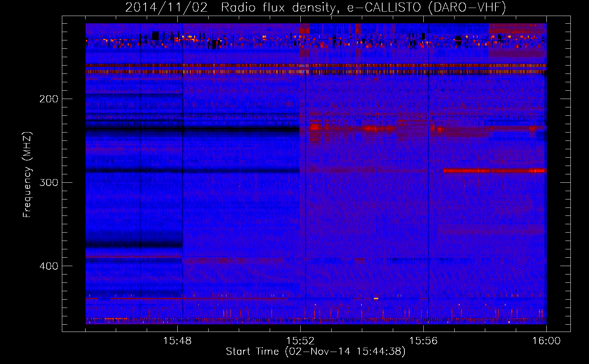Click the 300 frequency tick label

(x=49, y=182)
